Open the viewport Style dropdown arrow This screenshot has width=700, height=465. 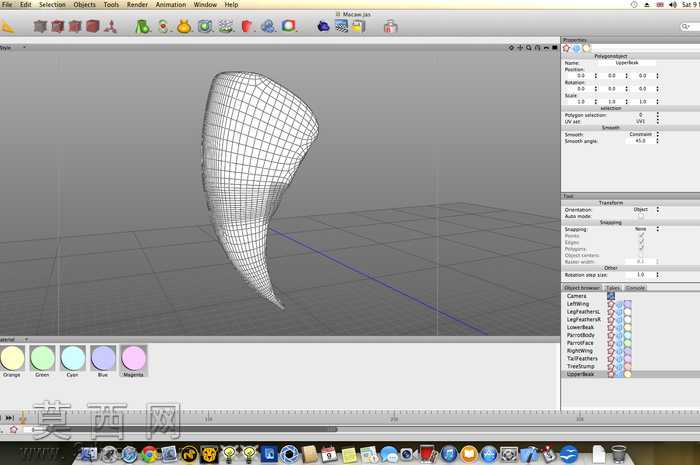click(25, 47)
